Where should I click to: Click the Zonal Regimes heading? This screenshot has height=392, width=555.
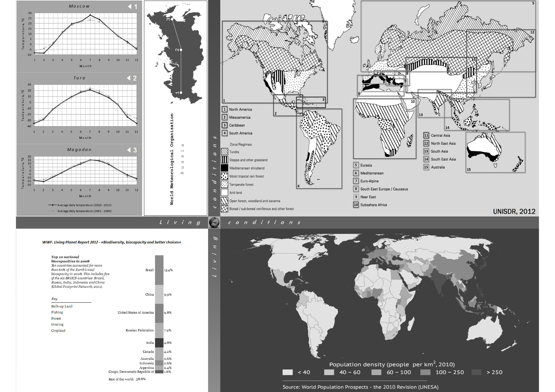tap(241, 144)
